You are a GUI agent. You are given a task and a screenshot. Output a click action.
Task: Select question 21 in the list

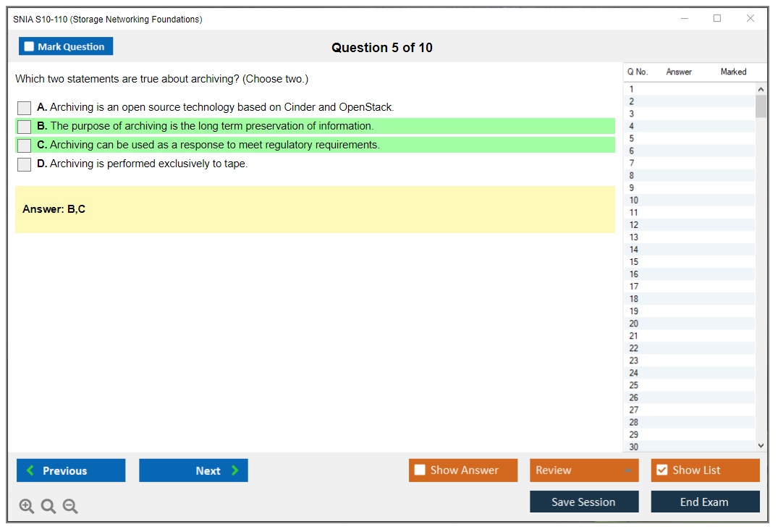tap(634, 336)
